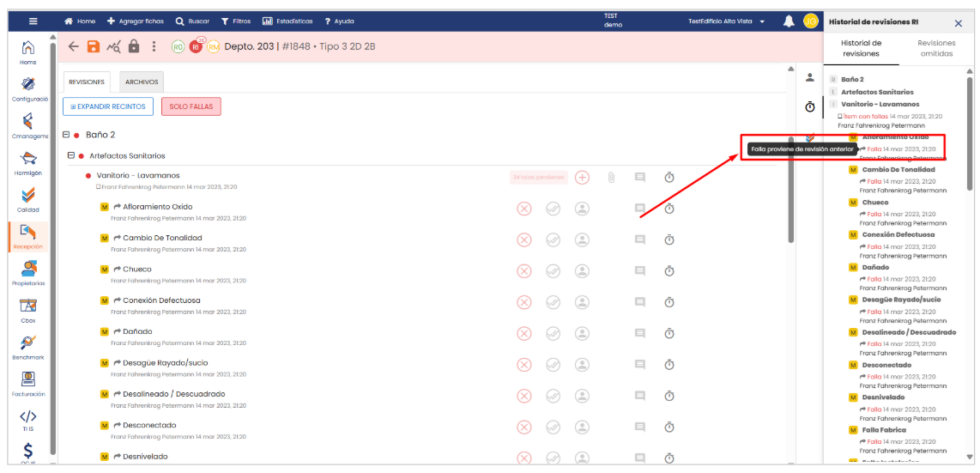
Task: Collapse the Artefactos Sanitarios group
Action: (71, 155)
